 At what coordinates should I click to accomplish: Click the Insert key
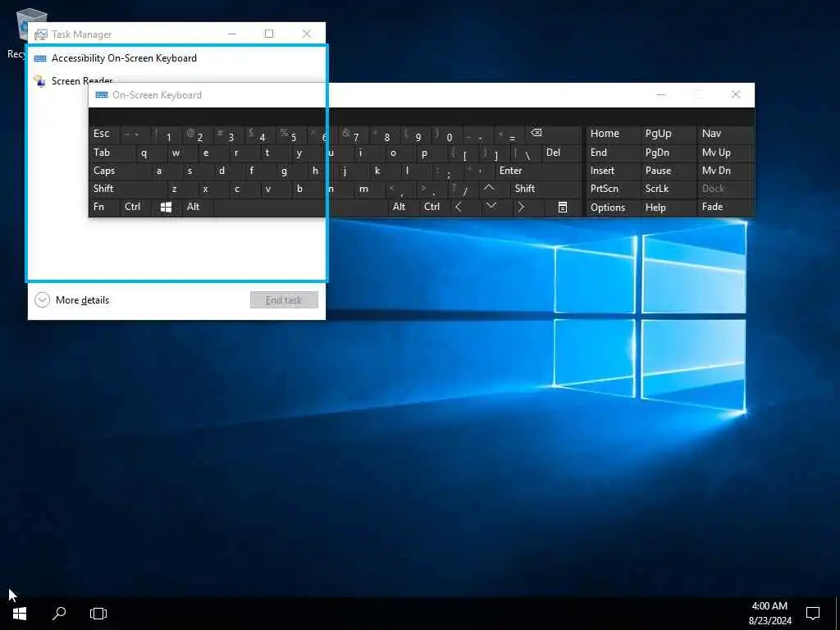coord(613,171)
